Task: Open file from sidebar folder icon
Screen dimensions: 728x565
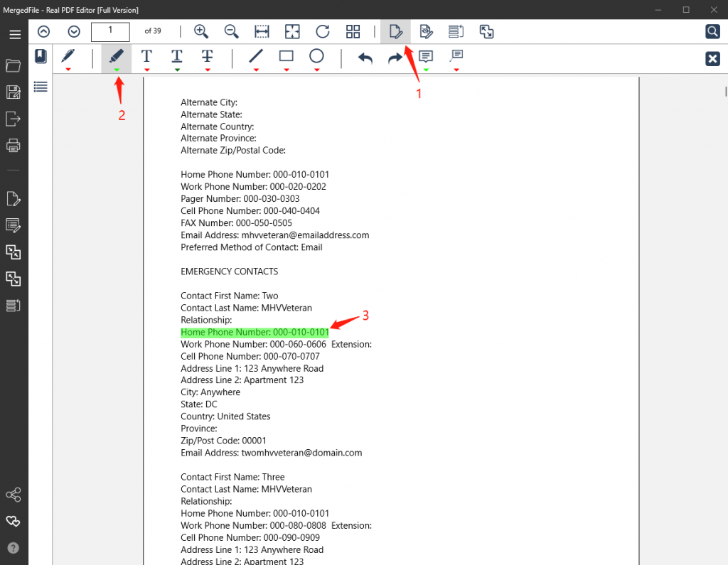Action: click(13, 66)
